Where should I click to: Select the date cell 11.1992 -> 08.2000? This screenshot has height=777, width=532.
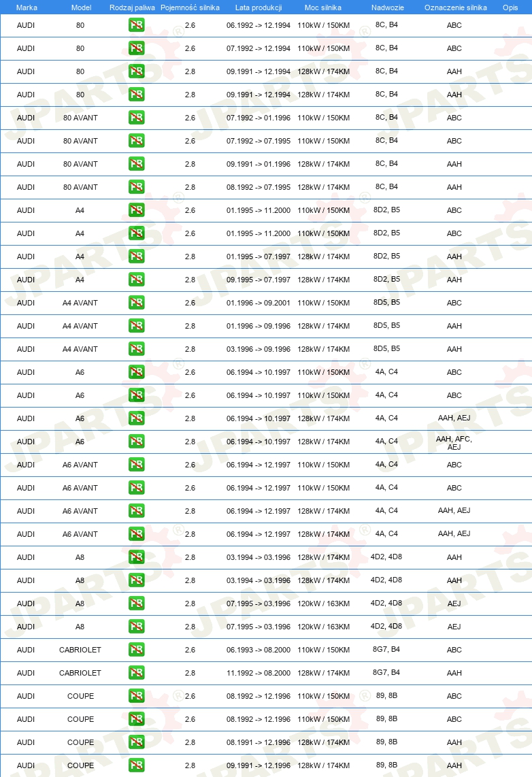point(259,673)
